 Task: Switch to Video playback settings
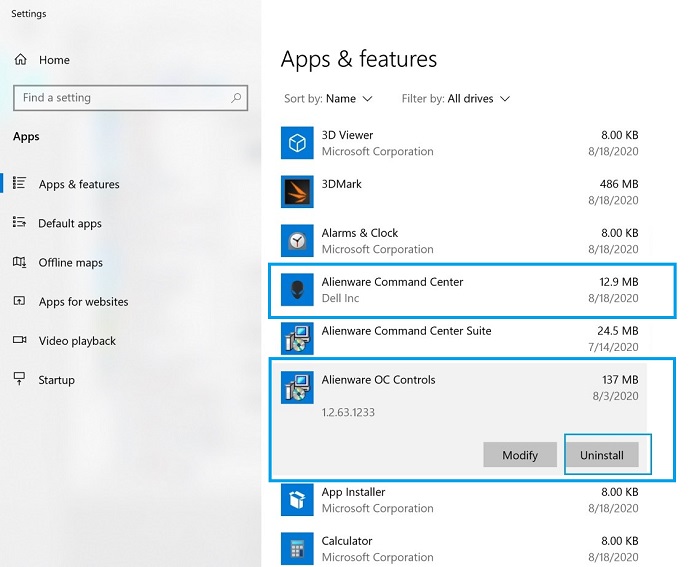(x=77, y=341)
